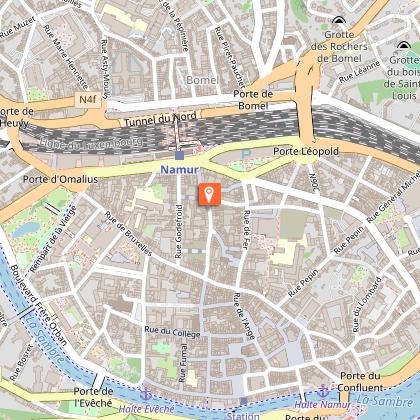Click the N4f road shield
This screenshot has height=420, width=420.
[88, 100]
